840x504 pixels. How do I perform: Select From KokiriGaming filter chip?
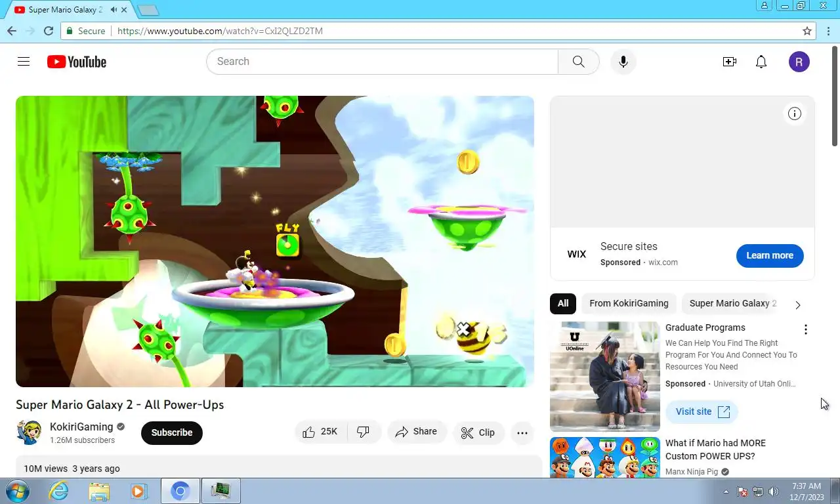point(629,303)
